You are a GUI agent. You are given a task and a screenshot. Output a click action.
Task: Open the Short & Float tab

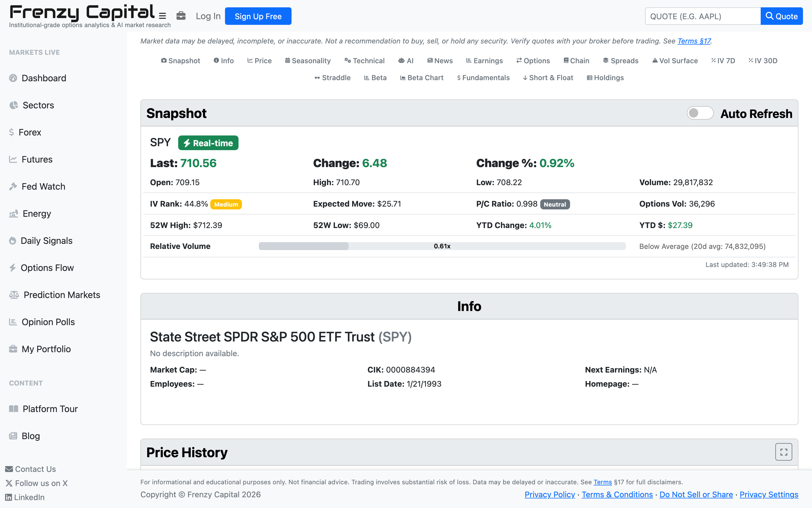[x=548, y=78]
